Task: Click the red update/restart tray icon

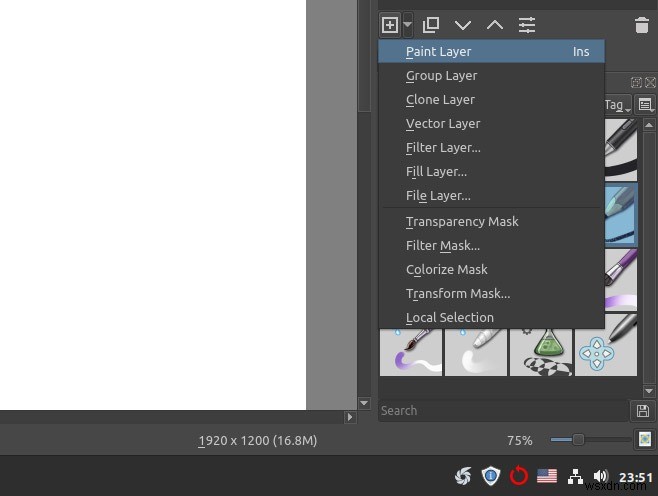Action: click(x=519, y=476)
